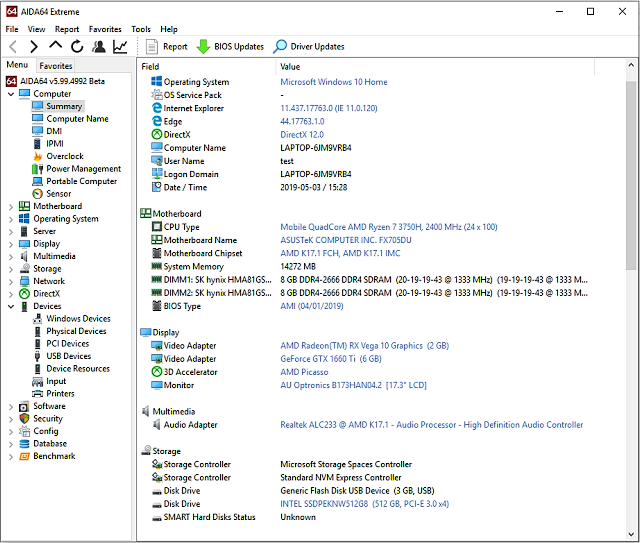Select the Printers icon in tree
Viewport: 640px width, 543px height.
point(38,394)
